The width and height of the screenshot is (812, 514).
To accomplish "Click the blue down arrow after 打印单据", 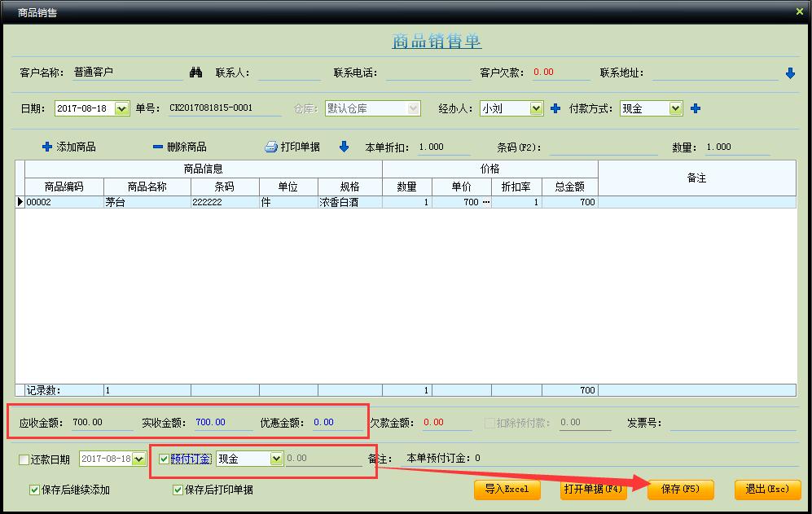I will coord(344,147).
